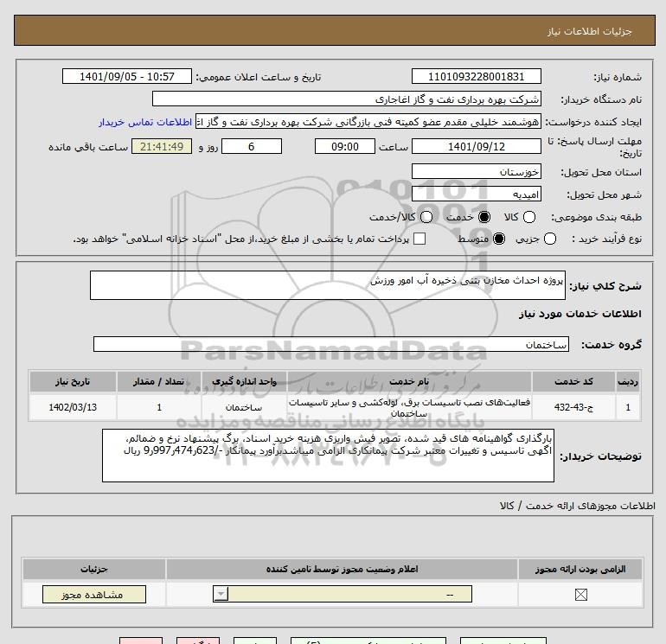Viewport: 666px width, 644px height.
Task: Click the شرح کلی نیاز description text box
Action: pyautogui.click(x=328, y=285)
